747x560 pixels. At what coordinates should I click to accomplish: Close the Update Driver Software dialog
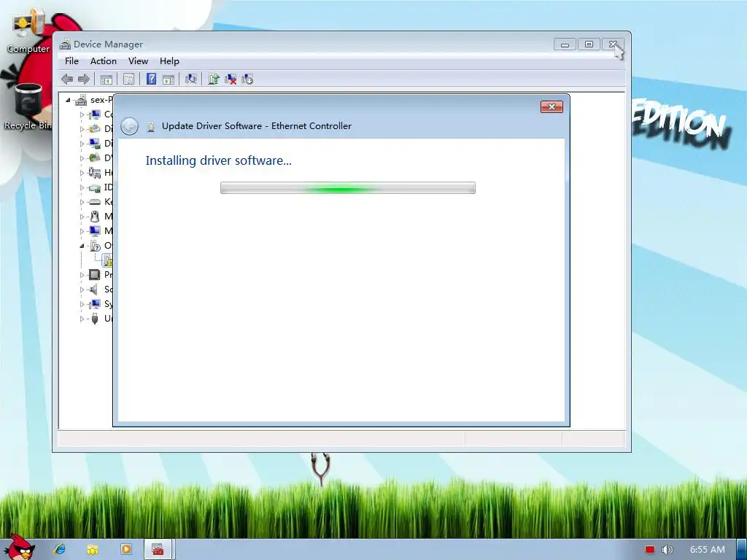551,106
